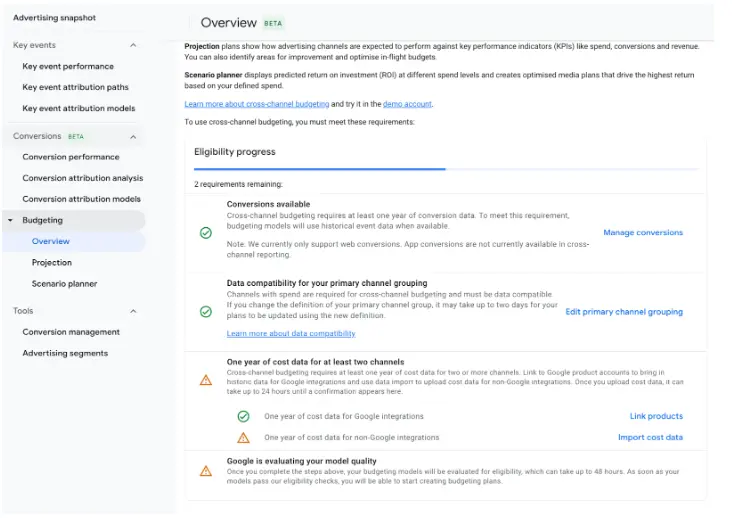This screenshot has width=732, height=518.
Task: Click "Data compatibility for your primary channel grouping" heading
Action: pos(327,283)
